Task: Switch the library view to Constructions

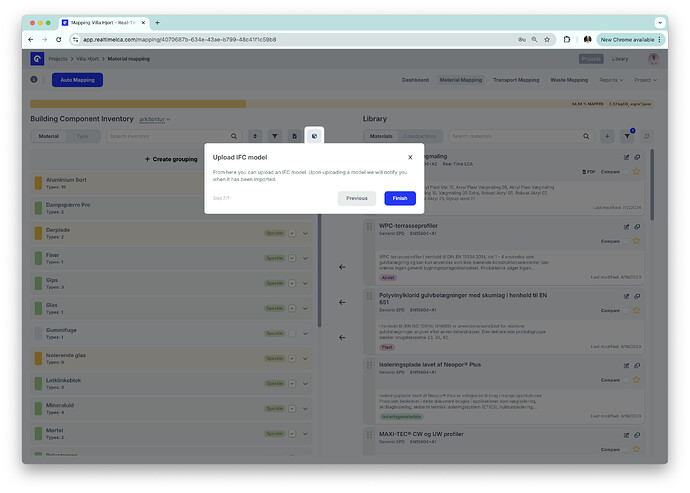Action: [419, 136]
